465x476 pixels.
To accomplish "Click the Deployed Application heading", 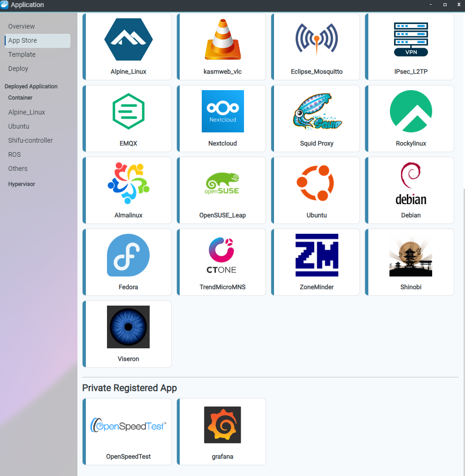I will pos(31,86).
